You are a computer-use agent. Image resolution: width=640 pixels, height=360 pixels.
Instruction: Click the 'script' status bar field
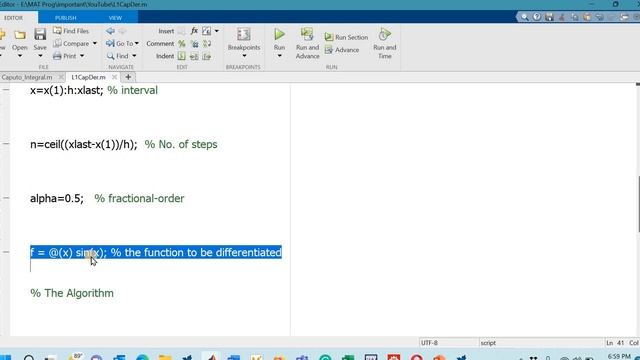click(x=488, y=343)
